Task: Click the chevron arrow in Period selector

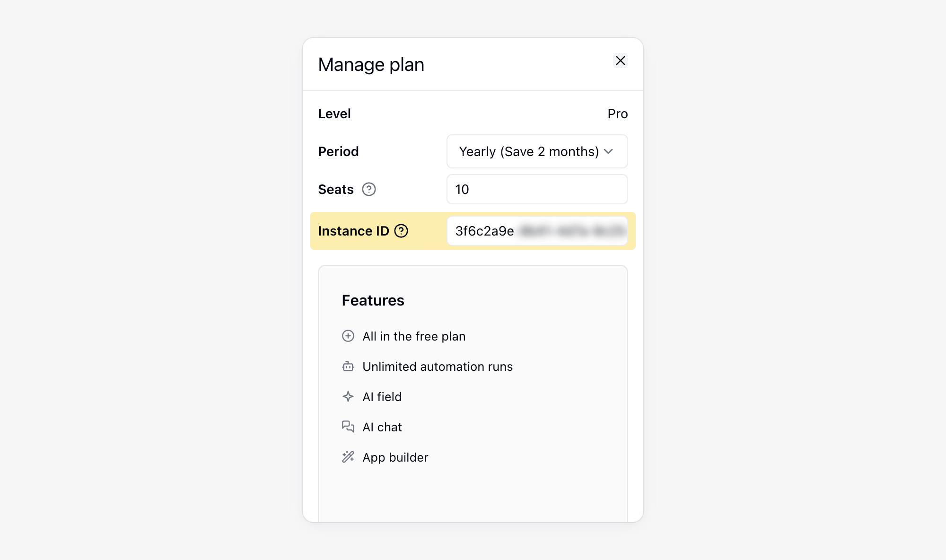Action: click(609, 151)
